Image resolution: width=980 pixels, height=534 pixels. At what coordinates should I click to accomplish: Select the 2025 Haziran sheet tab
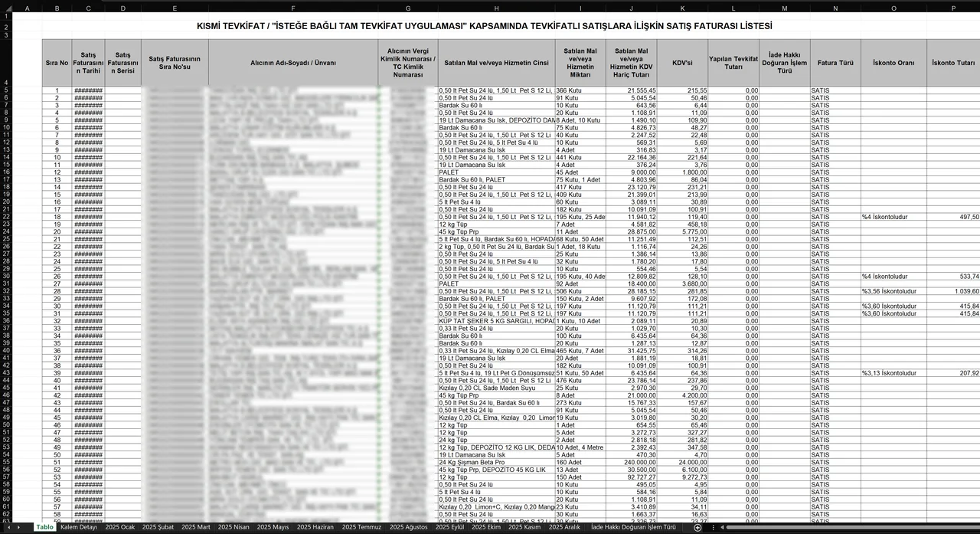[x=315, y=528]
